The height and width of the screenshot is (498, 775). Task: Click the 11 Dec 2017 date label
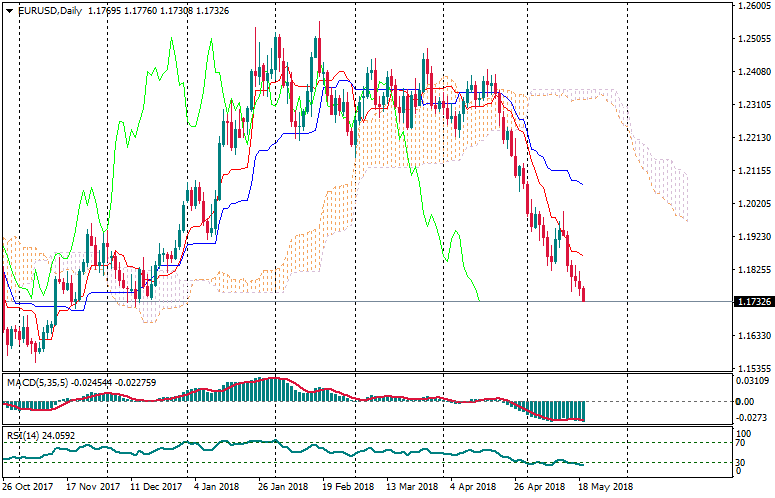click(x=156, y=487)
